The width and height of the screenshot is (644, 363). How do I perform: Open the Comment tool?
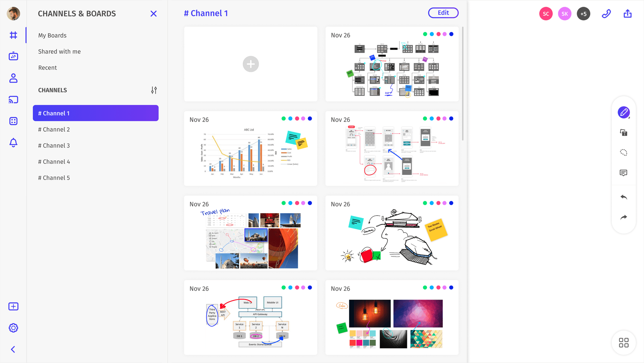pyautogui.click(x=623, y=173)
